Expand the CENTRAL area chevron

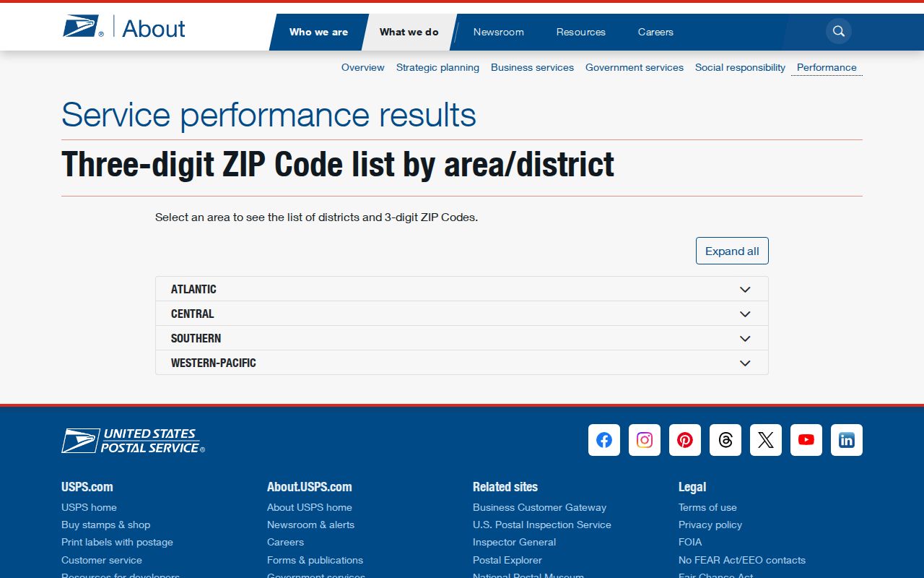pos(745,314)
